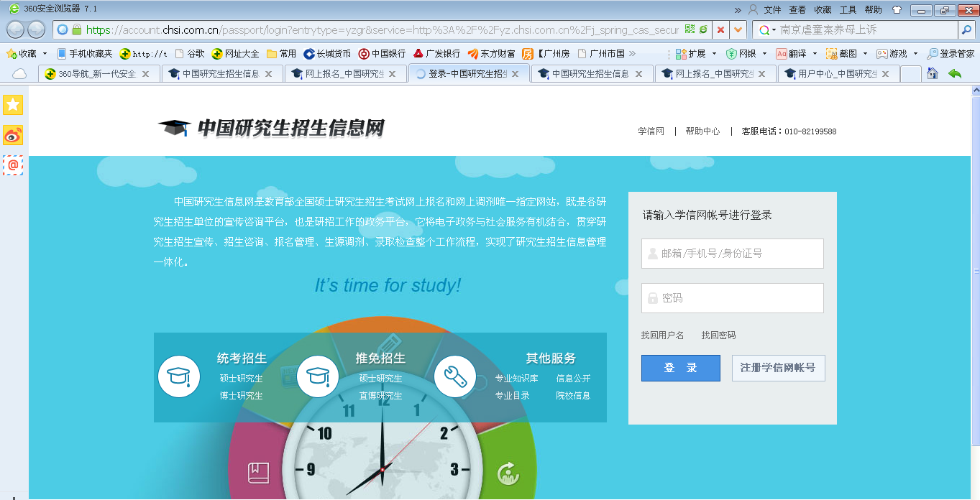Expand the 截图 screenshot dropdown
This screenshot has height=500, width=980.
[x=866, y=54]
